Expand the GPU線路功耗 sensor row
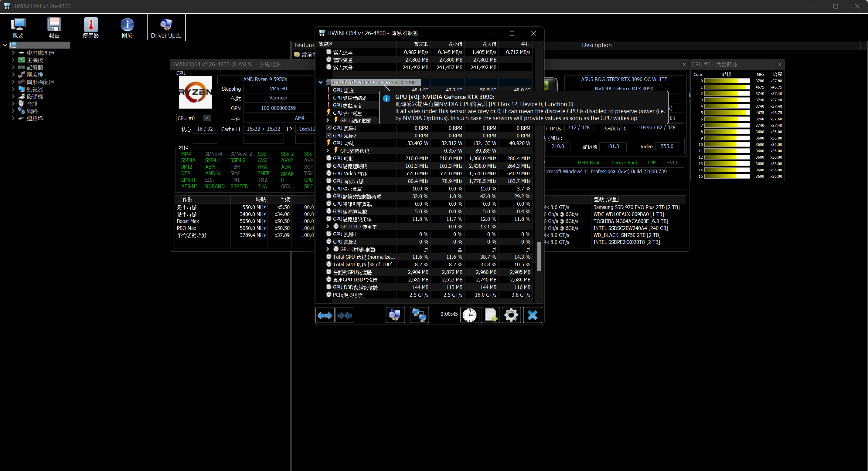This screenshot has width=868, height=471. click(x=328, y=150)
